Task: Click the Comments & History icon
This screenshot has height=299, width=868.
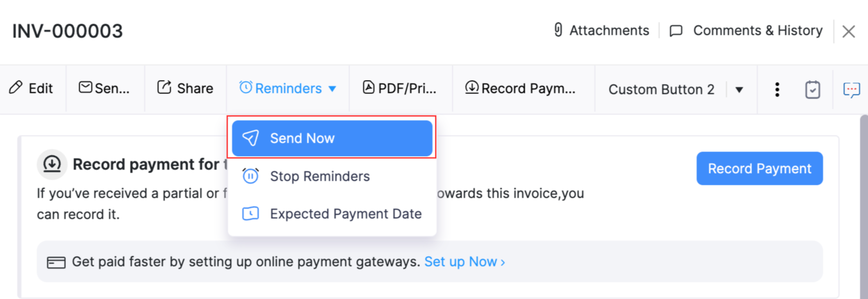Action: tap(676, 31)
